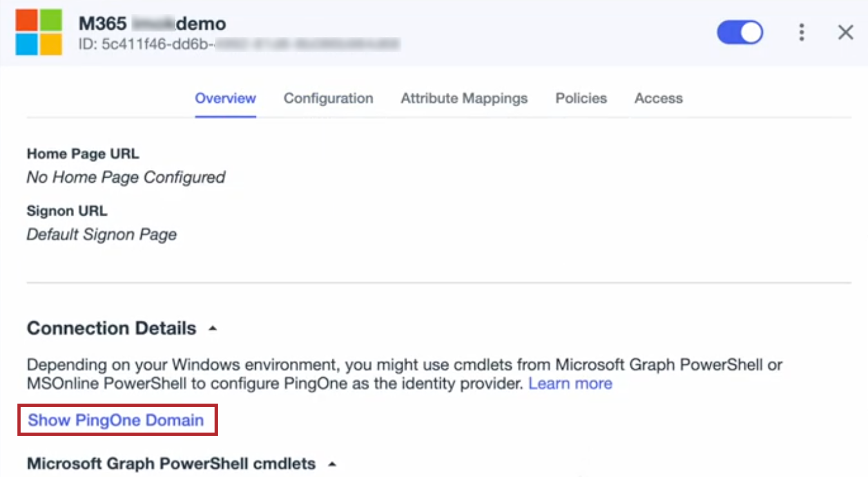Image resolution: width=868 pixels, height=477 pixels.
Task: View the Access tab
Action: [x=658, y=98]
